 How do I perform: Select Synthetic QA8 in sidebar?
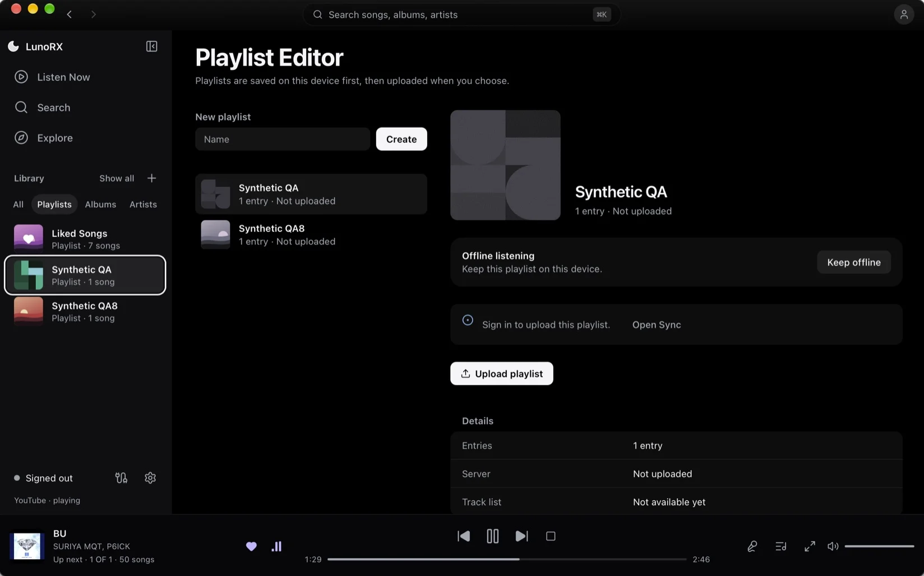click(x=86, y=312)
